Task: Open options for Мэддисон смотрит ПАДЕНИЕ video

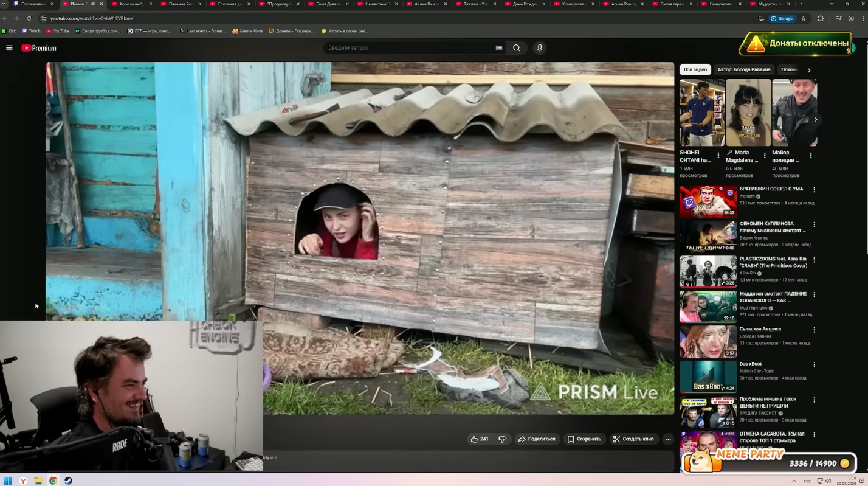Action: point(814,294)
